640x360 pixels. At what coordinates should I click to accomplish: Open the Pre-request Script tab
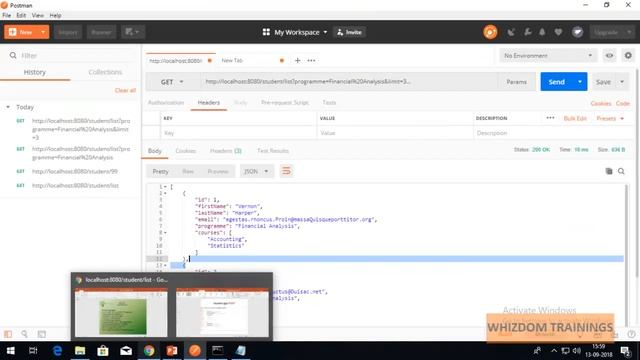point(285,102)
